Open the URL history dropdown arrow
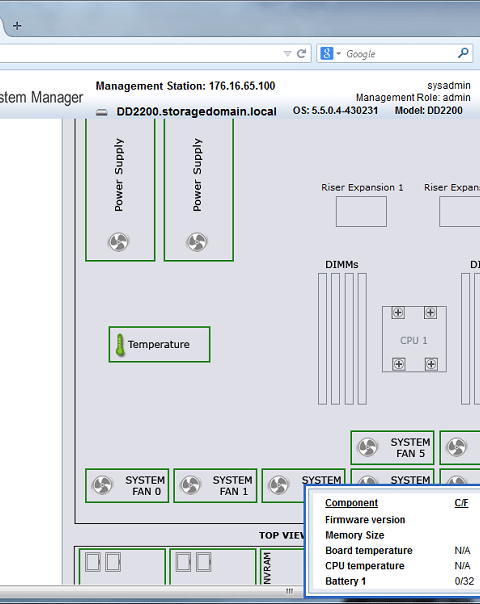480x604 pixels. click(287, 54)
